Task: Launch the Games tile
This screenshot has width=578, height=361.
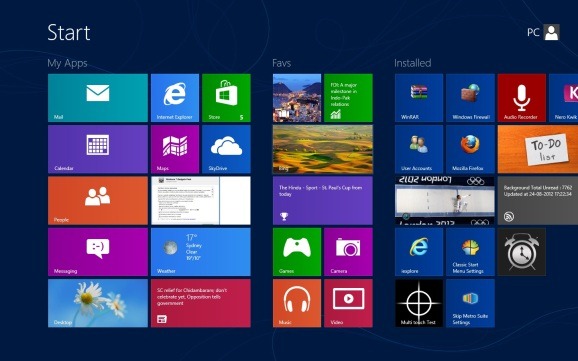Action: tap(297, 252)
